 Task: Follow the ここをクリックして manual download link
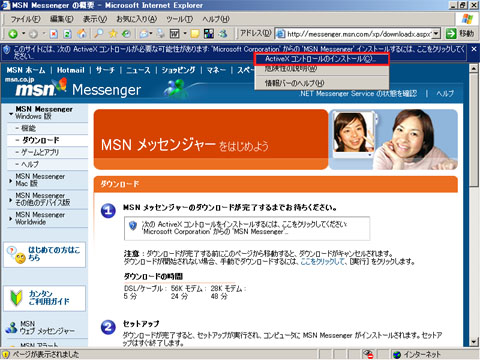322,262
